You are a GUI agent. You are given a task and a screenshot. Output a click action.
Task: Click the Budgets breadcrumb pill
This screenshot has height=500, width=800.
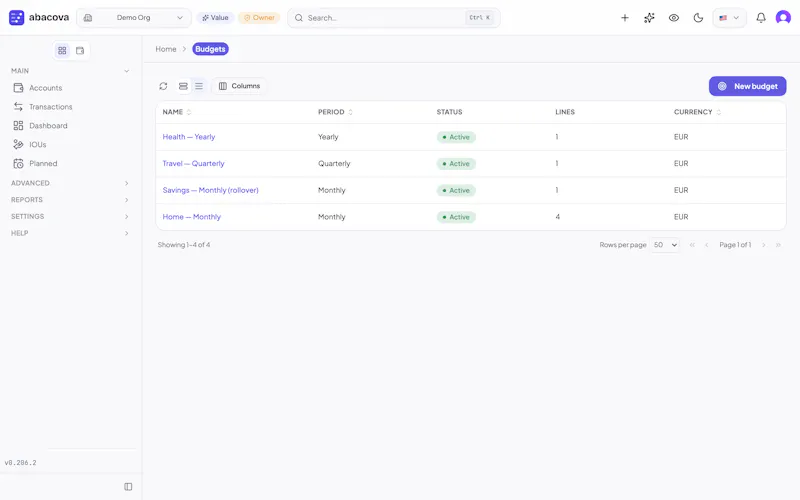pos(210,49)
